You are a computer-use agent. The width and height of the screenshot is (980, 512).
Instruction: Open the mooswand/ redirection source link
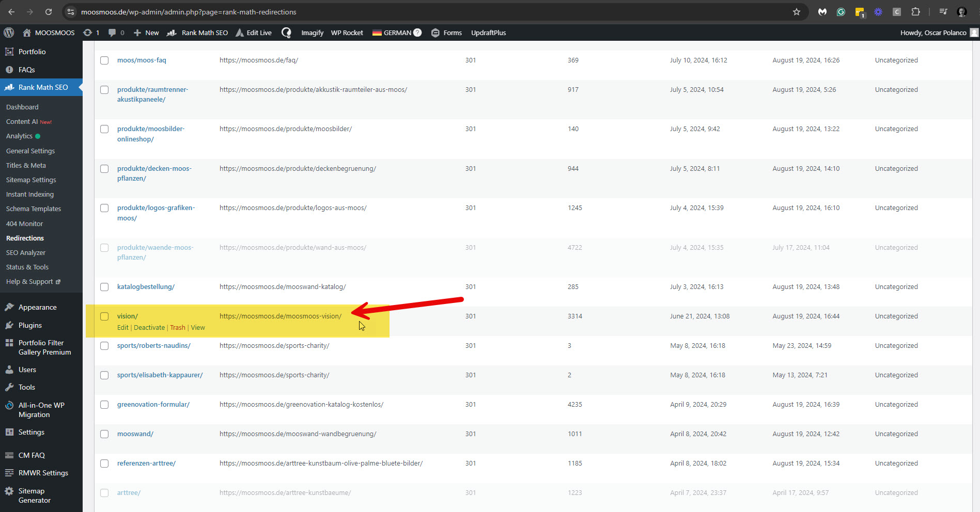click(135, 434)
